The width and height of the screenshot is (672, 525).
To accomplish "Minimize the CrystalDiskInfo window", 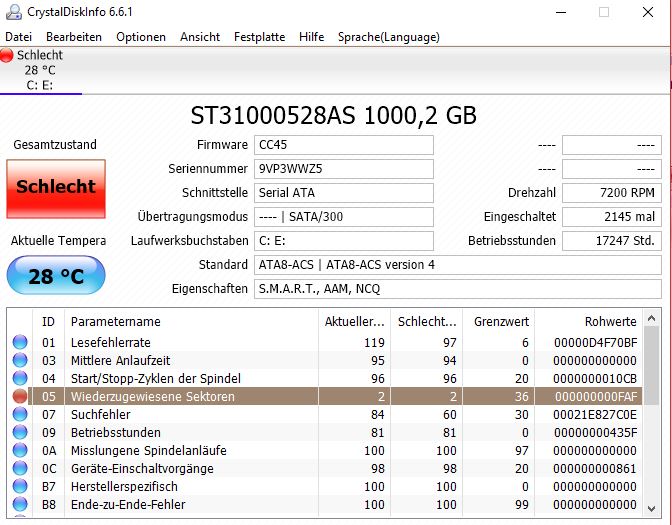I will pos(561,12).
